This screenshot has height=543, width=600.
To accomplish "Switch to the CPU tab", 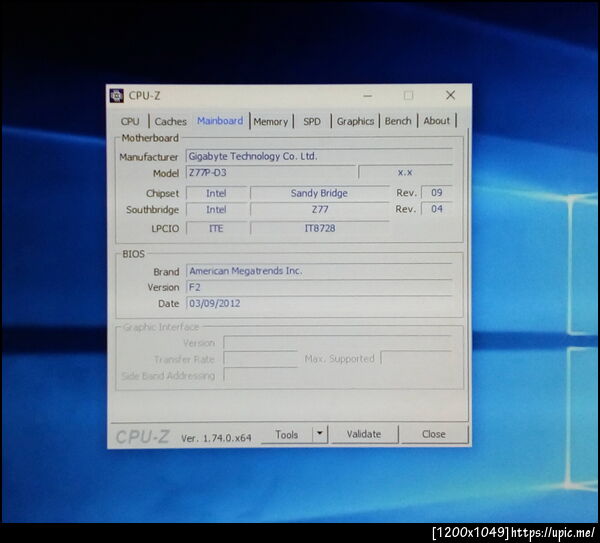I will coord(130,121).
